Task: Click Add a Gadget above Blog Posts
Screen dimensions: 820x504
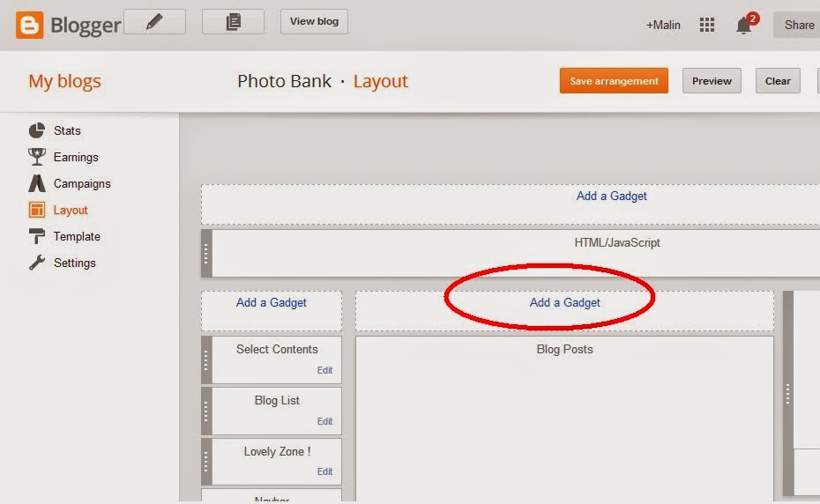Action: point(565,303)
